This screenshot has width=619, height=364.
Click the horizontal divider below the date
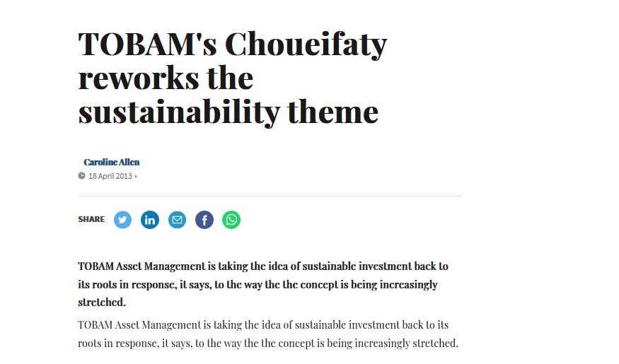point(270,196)
